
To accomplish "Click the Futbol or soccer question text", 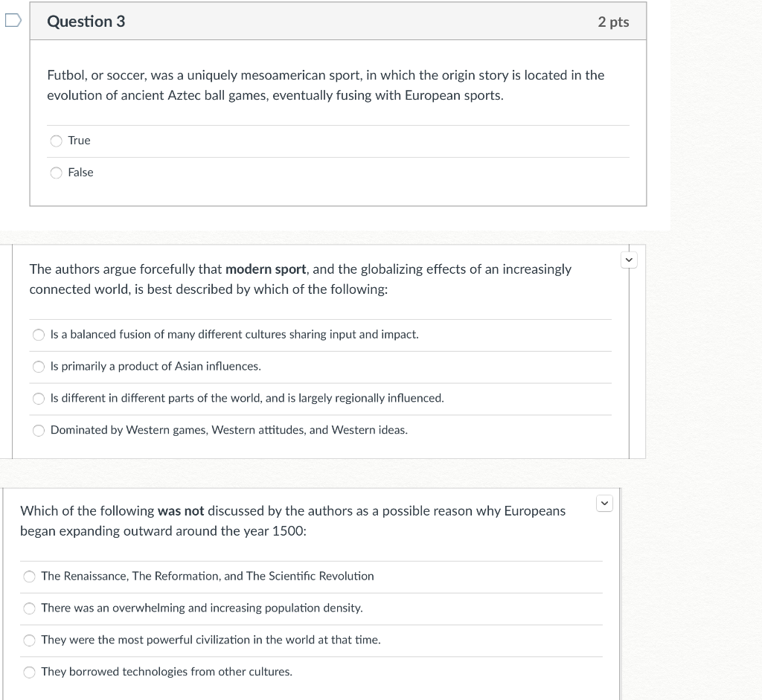I will (325, 86).
